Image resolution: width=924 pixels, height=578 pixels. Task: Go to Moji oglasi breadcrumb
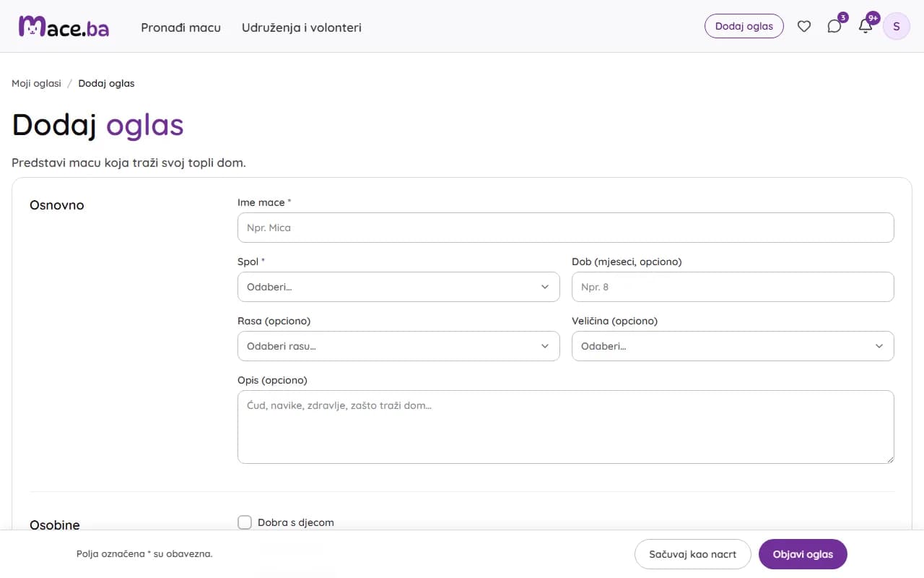click(36, 83)
